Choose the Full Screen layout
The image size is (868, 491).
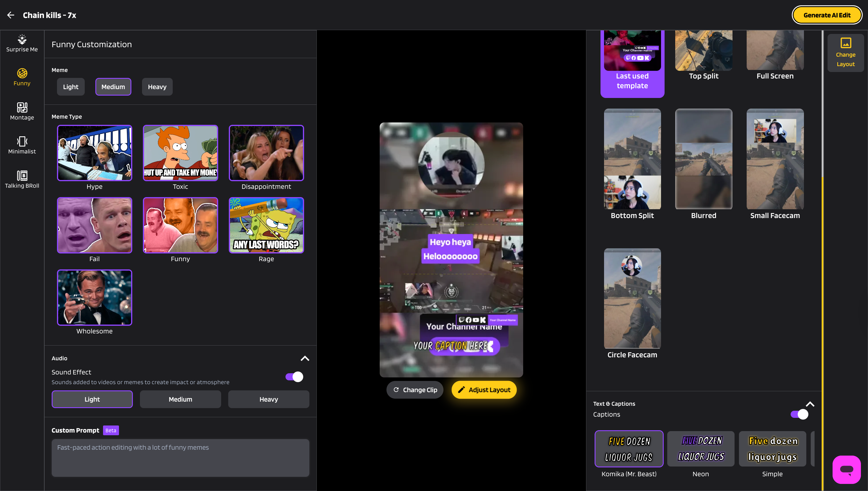tap(775, 56)
